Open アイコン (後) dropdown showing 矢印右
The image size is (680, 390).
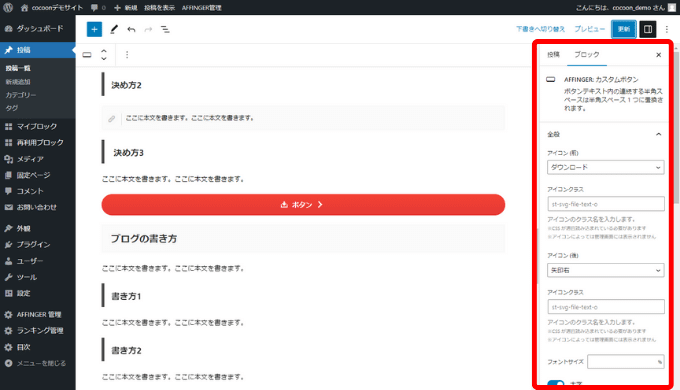click(605, 270)
